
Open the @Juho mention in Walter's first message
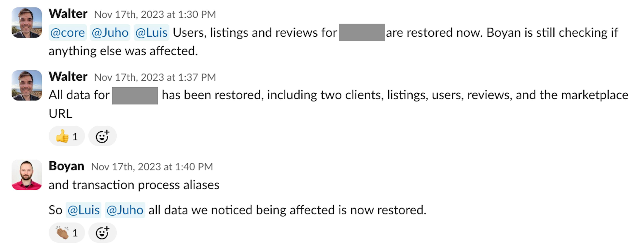pos(110,32)
